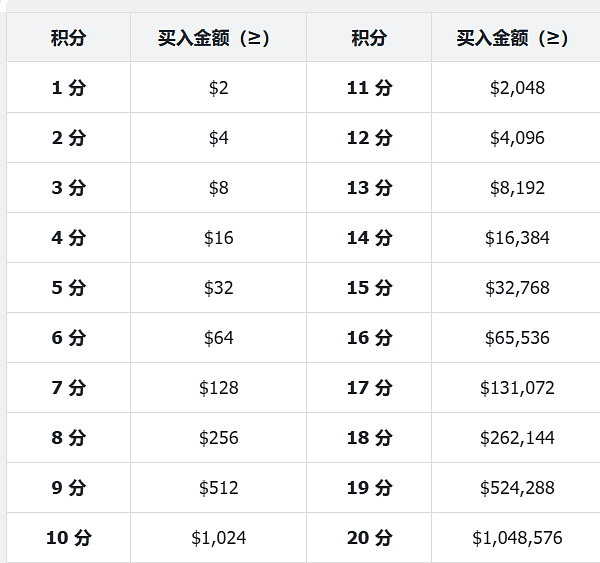
Task: Click the $64 amount cell
Action: [x=218, y=338]
